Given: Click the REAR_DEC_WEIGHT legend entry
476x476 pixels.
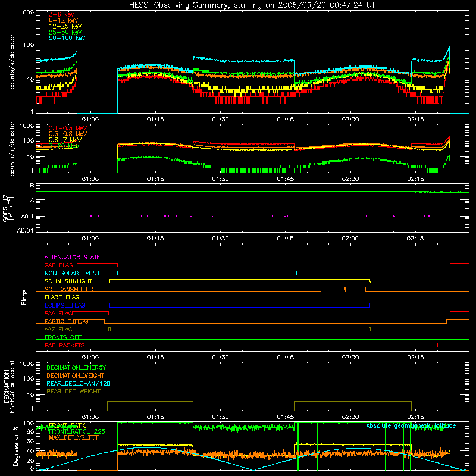Looking at the screenshot, I should (x=73, y=392).
